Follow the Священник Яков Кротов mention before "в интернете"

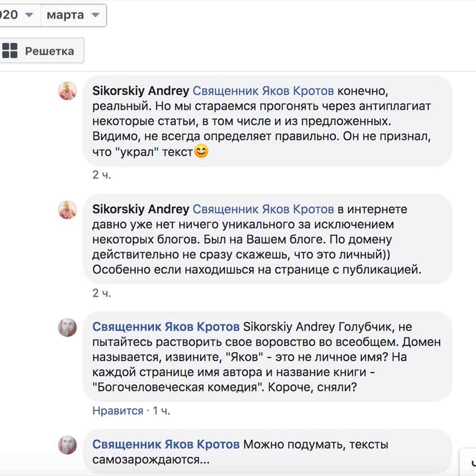pos(263,209)
